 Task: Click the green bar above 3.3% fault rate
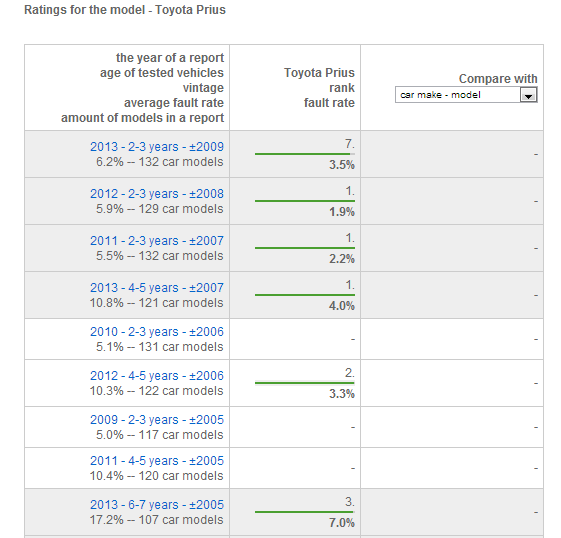pos(304,383)
